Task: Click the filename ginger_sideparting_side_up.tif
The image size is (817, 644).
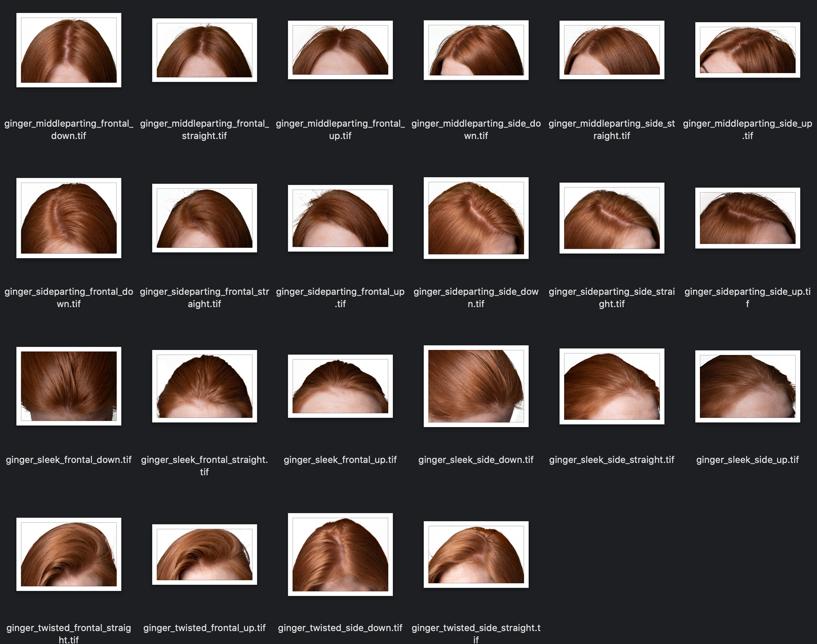Action: [x=748, y=298]
